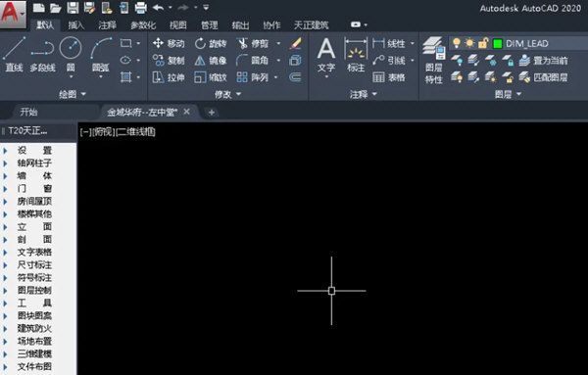Expand the 修改 modify panel
The image size is (588, 375).
[x=227, y=94]
